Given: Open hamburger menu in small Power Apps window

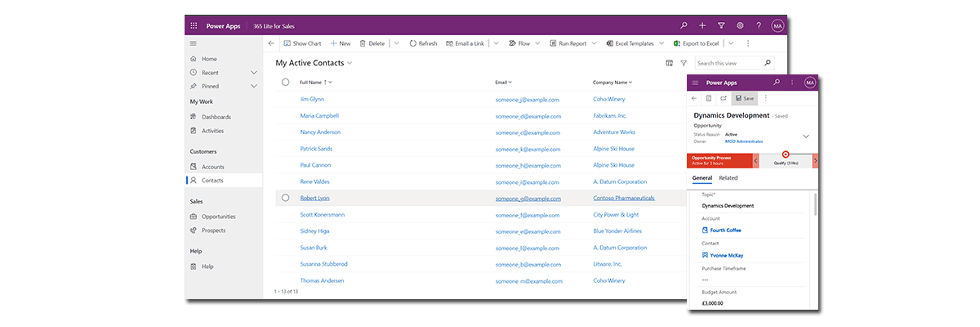Looking at the screenshot, I should pyautogui.click(x=695, y=83).
